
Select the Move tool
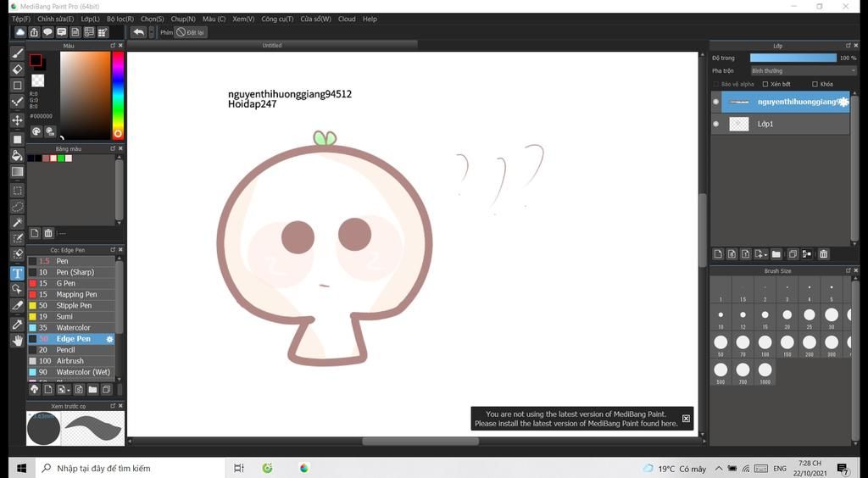pyautogui.click(x=17, y=120)
